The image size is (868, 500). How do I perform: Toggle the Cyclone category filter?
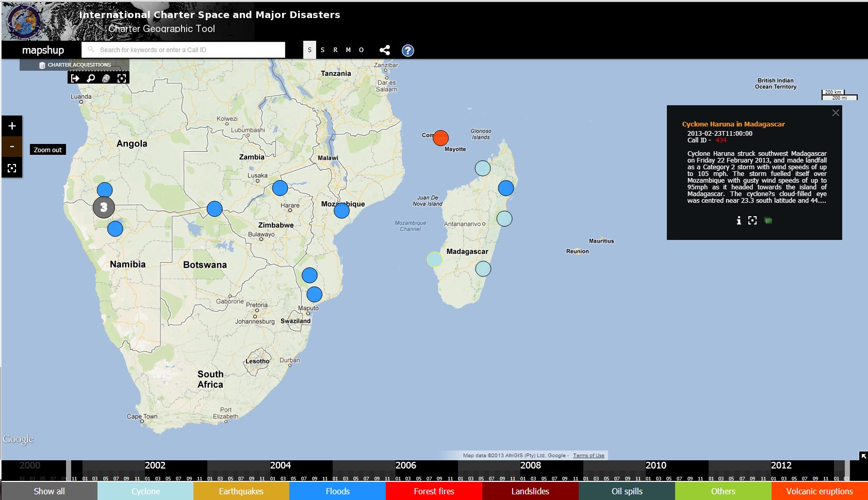click(145, 491)
